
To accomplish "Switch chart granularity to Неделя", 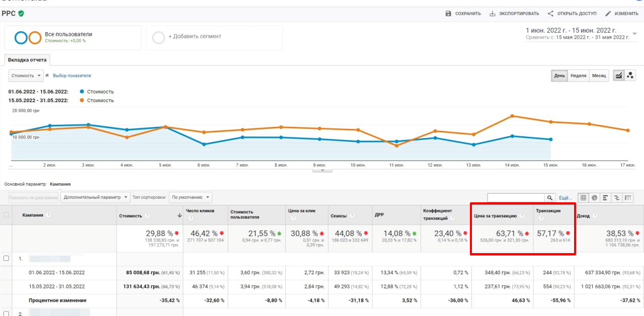I will pyautogui.click(x=578, y=75).
